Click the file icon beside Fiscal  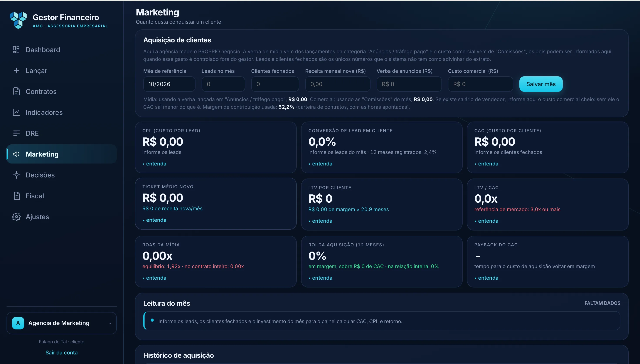16,196
